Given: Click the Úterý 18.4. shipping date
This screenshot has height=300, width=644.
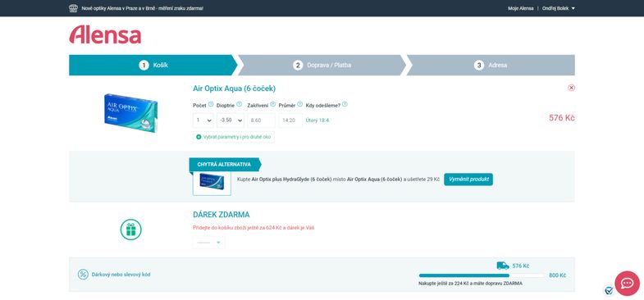Looking at the screenshot, I should pyautogui.click(x=317, y=120).
